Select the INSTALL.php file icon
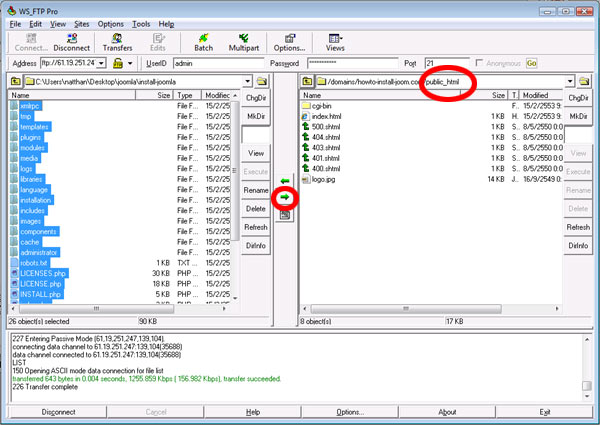 [x=15, y=294]
